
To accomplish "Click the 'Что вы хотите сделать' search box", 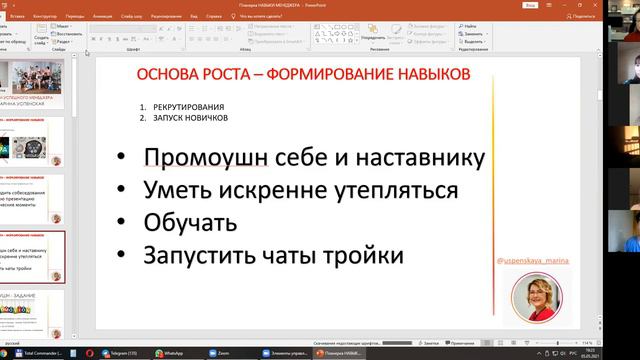I will click(x=257, y=16).
